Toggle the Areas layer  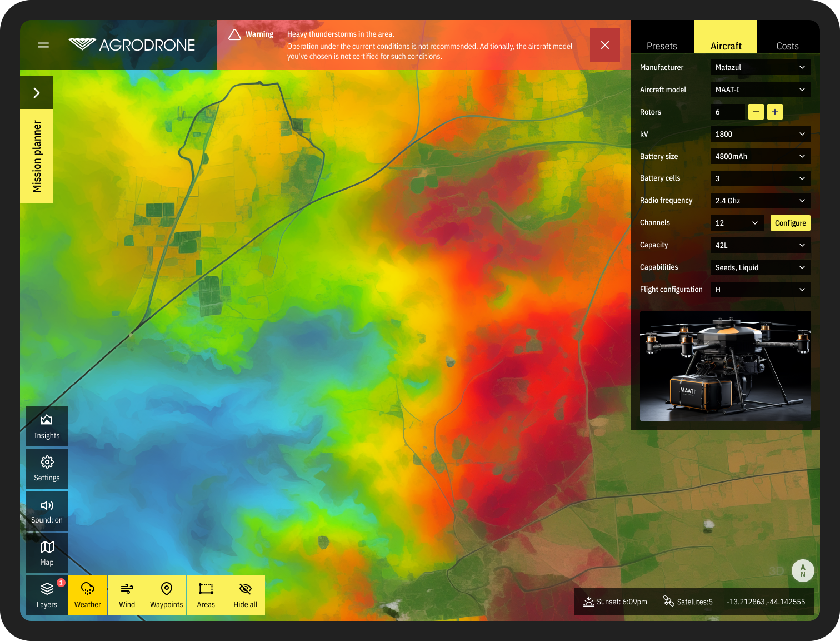(x=206, y=595)
